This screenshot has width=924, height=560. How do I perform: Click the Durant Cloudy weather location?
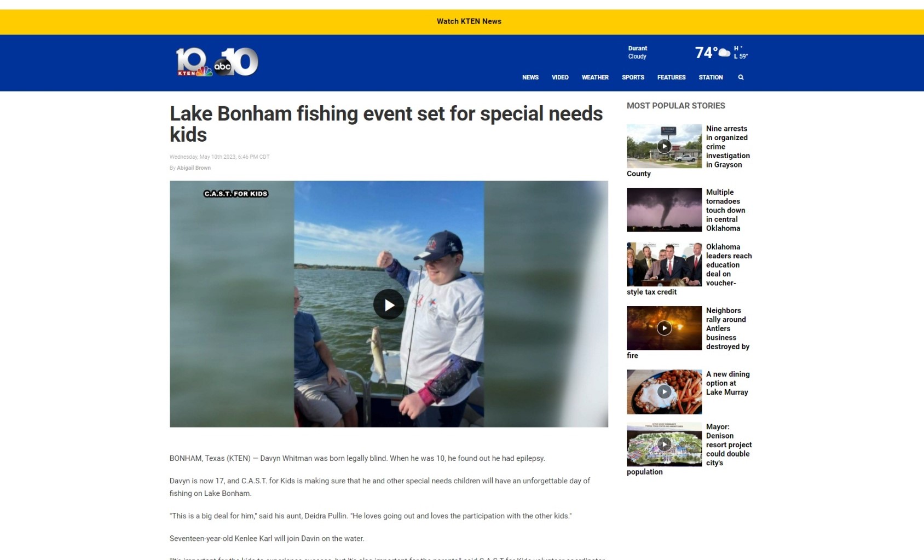(x=637, y=52)
